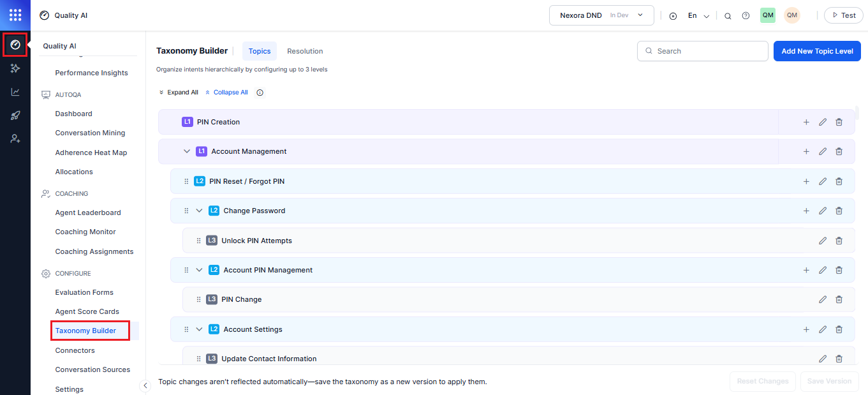
Task: Edit the Change Password topic
Action: [x=823, y=211]
